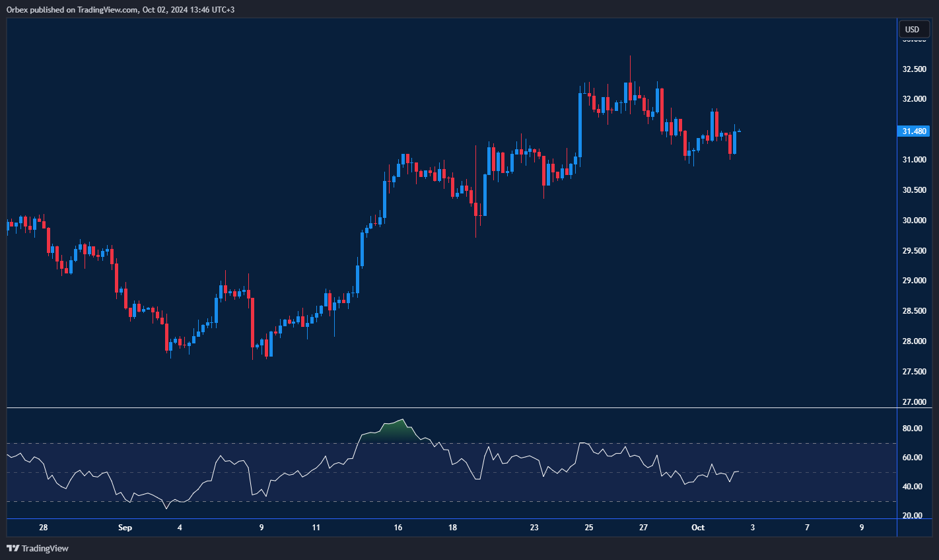939x560 pixels.
Task: Click the 80.00 RSI scale label
Action: click(912, 429)
